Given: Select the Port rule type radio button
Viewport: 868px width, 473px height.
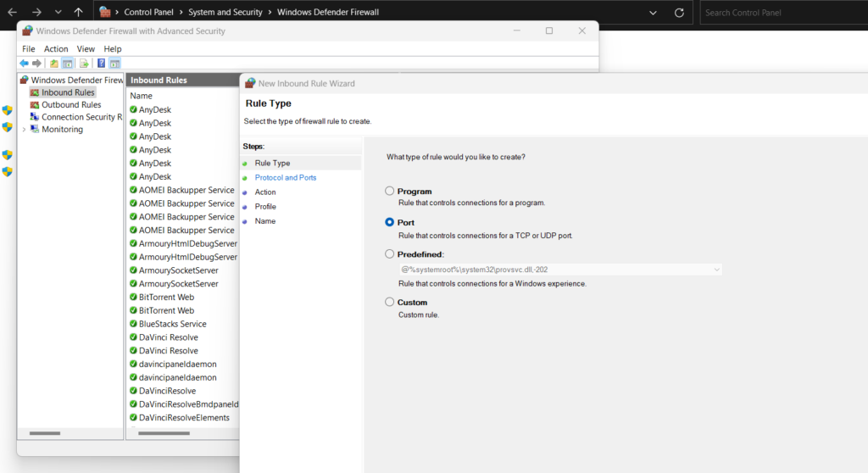Looking at the screenshot, I should (x=390, y=221).
